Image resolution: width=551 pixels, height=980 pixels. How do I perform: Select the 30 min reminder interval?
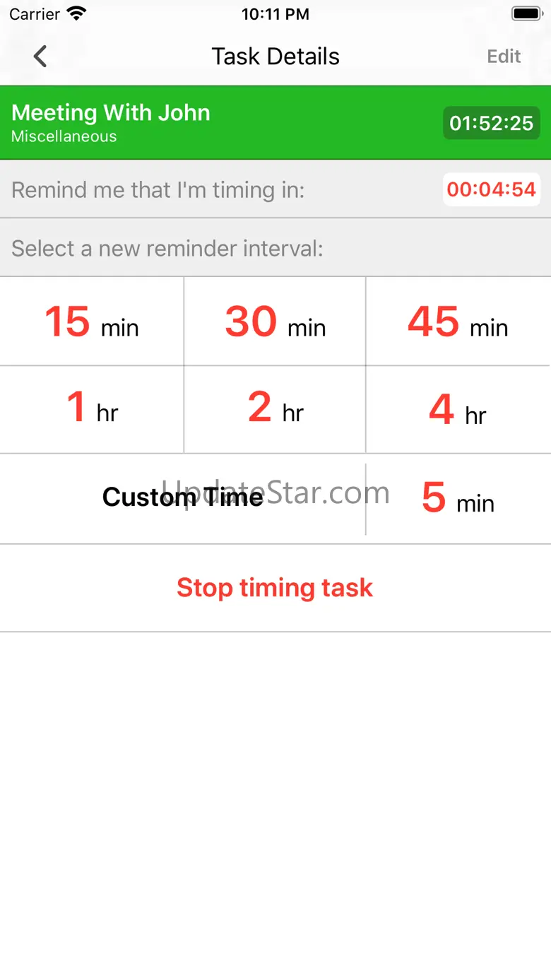click(x=275, y=322)
